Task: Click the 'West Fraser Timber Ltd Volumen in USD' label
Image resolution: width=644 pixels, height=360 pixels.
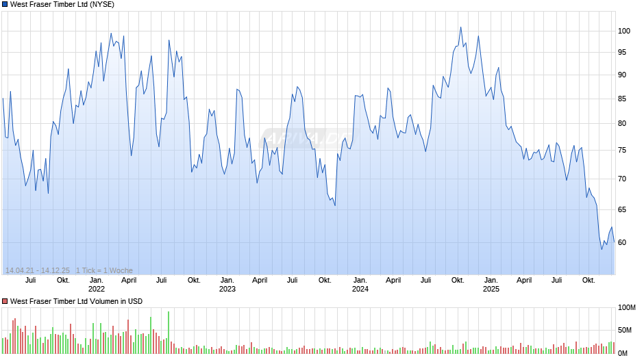Action: (76, 301)
